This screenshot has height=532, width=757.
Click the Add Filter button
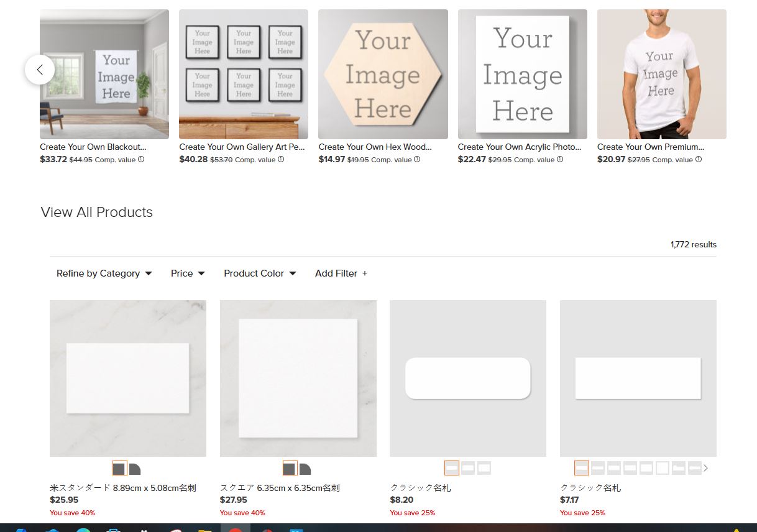341,273
